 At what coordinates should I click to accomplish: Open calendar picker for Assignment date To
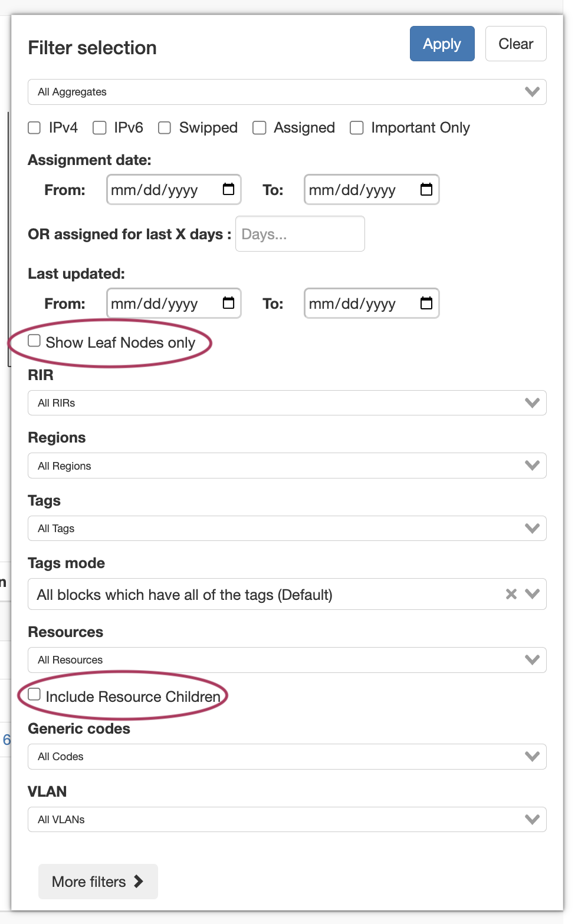click(x=426, y=189)
